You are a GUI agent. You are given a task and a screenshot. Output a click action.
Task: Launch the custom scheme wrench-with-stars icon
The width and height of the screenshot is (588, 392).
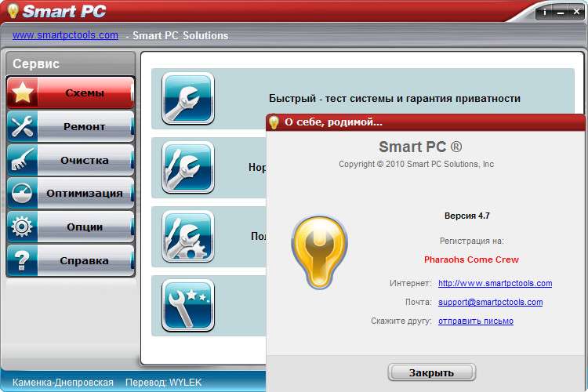188,305
